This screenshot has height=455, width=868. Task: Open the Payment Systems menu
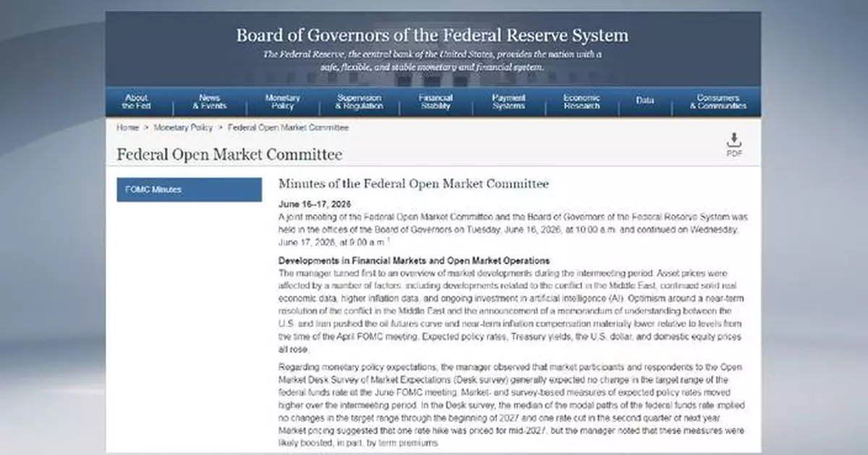pos(509,102)
